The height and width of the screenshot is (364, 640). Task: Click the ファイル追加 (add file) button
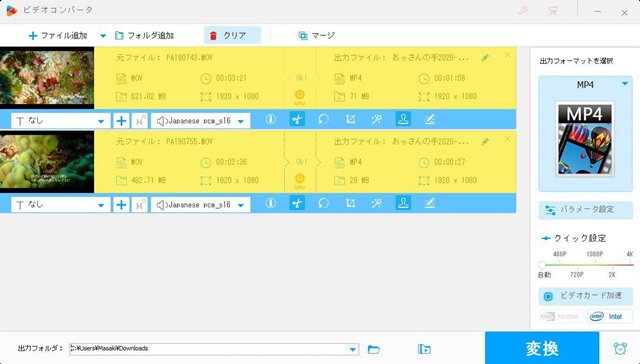point(58,36)
